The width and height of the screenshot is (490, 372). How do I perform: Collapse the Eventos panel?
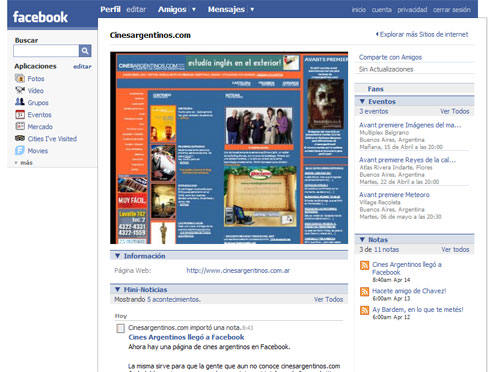pyautogui.click(x=362, y=101)
